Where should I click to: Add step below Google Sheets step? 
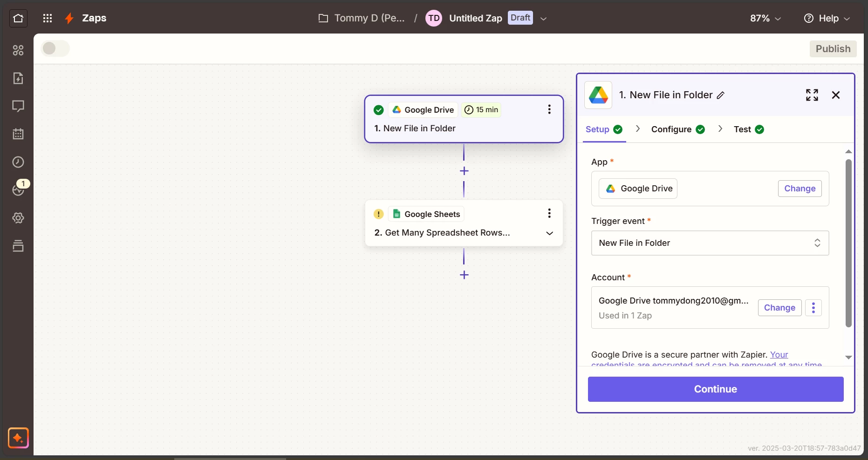tap(464, 275)
